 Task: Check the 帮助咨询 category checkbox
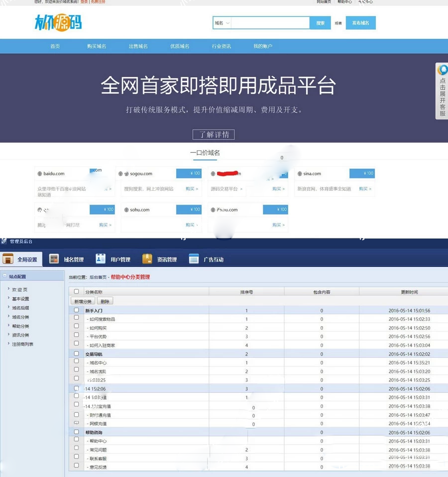[x=76, y=432]
